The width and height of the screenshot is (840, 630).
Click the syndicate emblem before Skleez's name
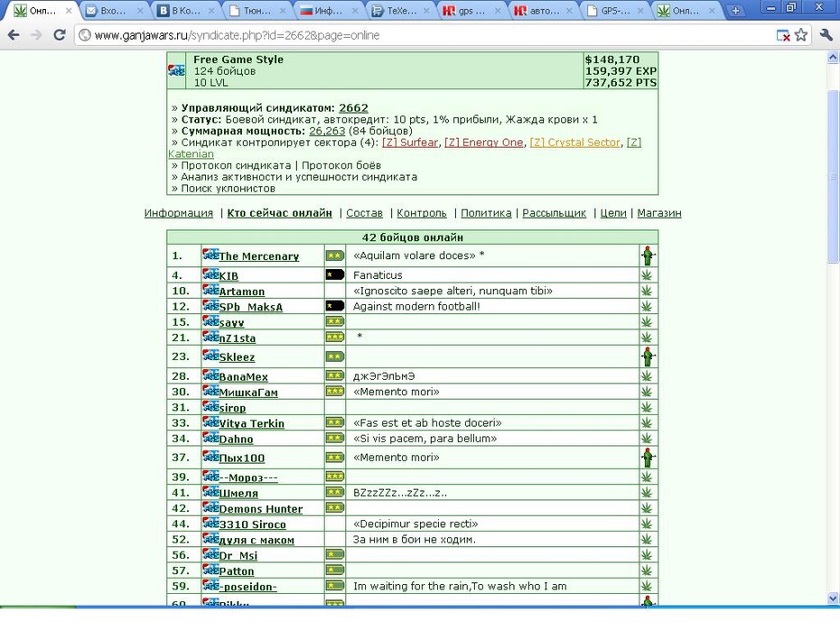[210, 356]
